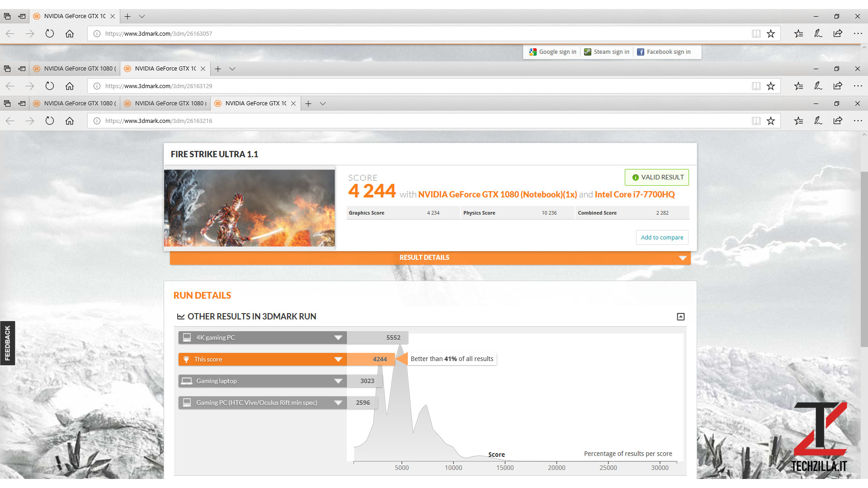This screenshot has height=488, width=868.
Task: Open new tab in the 26163057 window
Action: (127, 16)
